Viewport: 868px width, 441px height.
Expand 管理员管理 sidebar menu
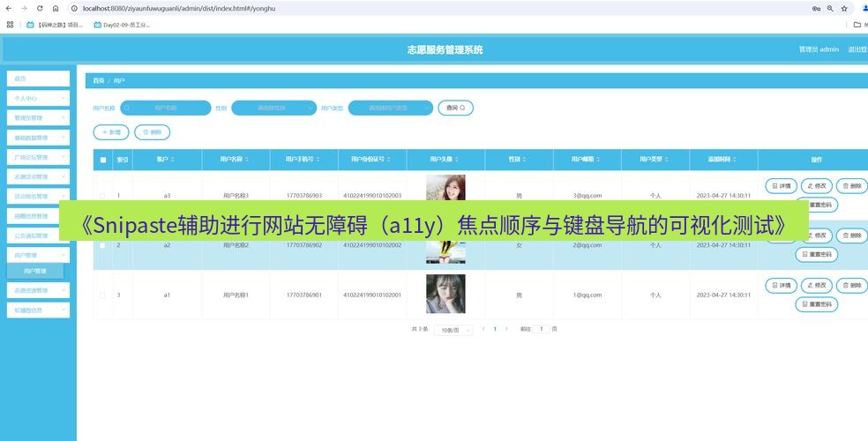coord(38,118)
